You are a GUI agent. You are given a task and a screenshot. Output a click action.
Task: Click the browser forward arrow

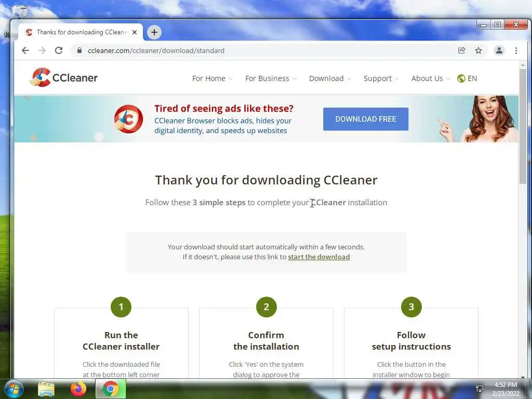pyautogui.click(x=42, y=50)
